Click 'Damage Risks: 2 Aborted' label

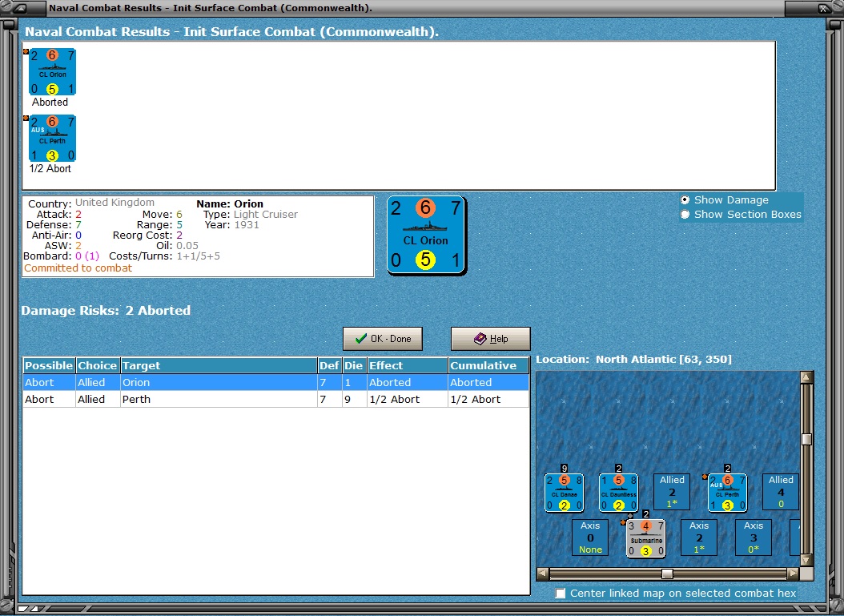(106, 310)
